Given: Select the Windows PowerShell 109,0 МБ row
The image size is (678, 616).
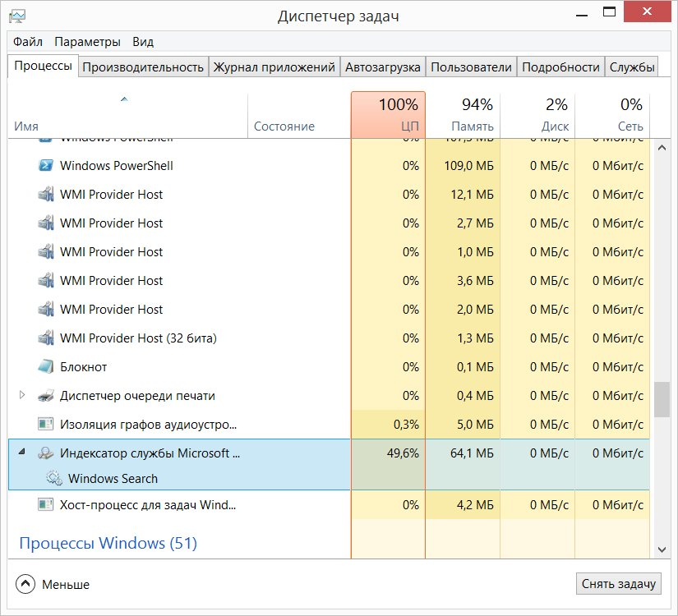Looking at the screenshot, I should 329,166.
